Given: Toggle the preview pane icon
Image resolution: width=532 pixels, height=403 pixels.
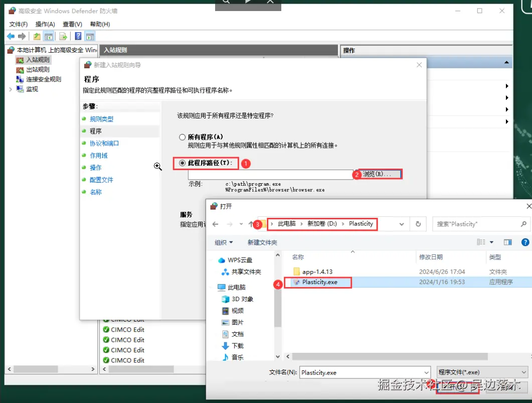Looking at the screenshot, I should pos(508,242).
